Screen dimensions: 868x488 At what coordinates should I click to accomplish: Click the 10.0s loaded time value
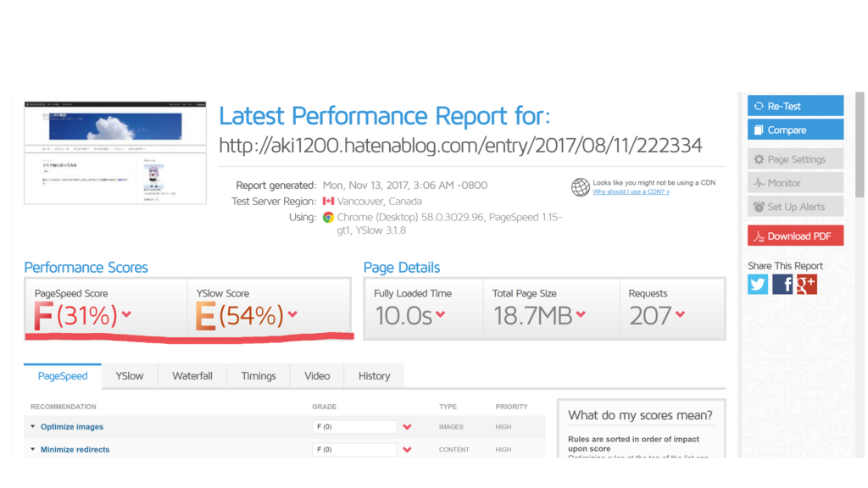tap(403, 316)
